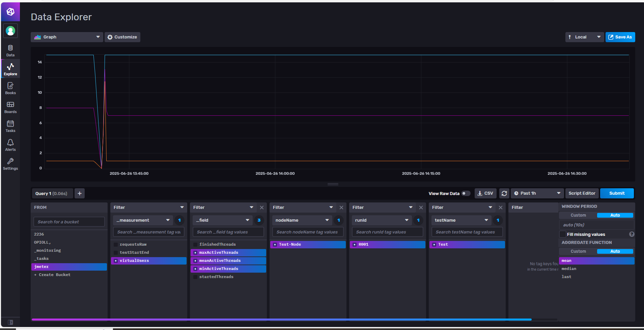Select the mean aggregate function
The height and width of the screenshot is (330, 644).
(596, 261)
